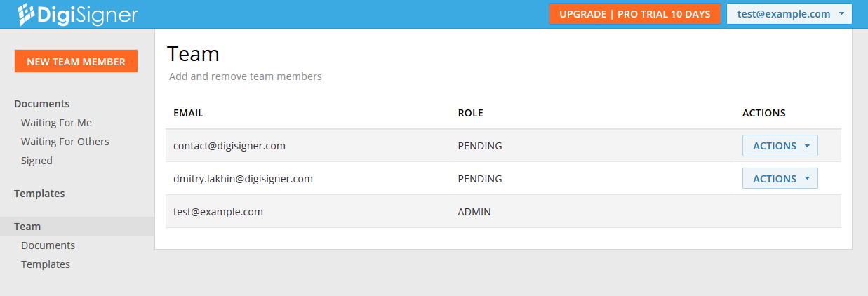Click the Role column header
868x296 pixels.
pos(470,113)
